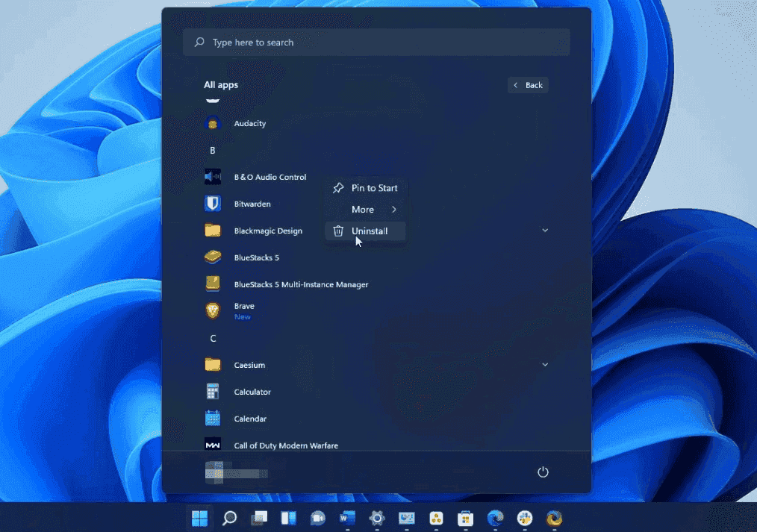This screenshot has width=757, height=532.
Task: Open the Widgets taskbar icon
Action: pos(288,519)
